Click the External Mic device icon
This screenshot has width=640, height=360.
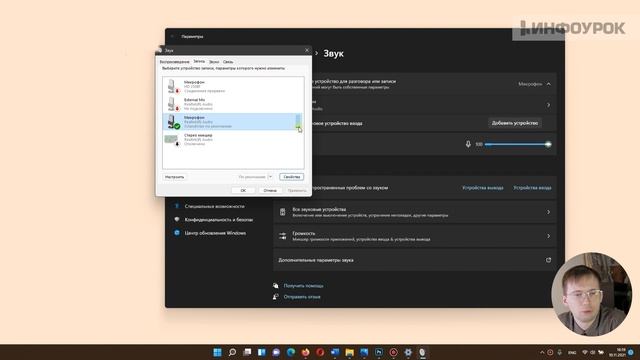(173, 104)
